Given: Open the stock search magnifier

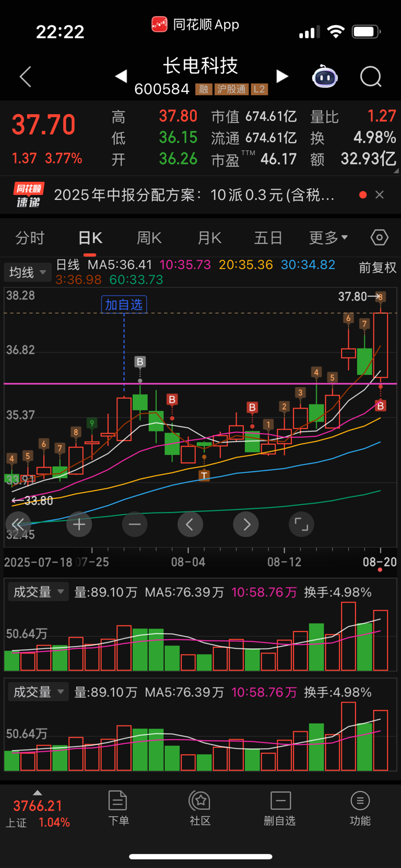Looking at the screenshot, I should click(x=371, y=77).
